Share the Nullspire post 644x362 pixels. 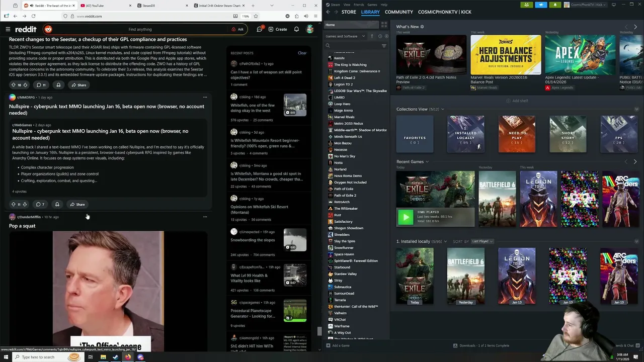tap(77, 204)
